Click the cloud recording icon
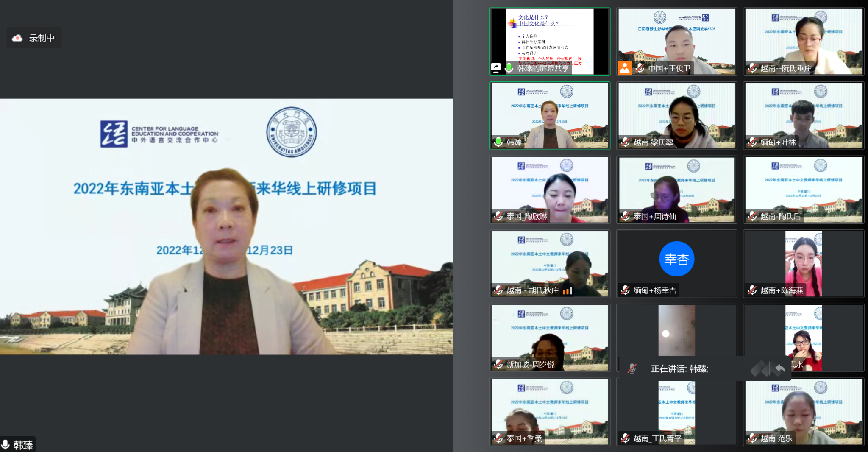The width and height of the screenshot is (868, 452). coord(17,38)
